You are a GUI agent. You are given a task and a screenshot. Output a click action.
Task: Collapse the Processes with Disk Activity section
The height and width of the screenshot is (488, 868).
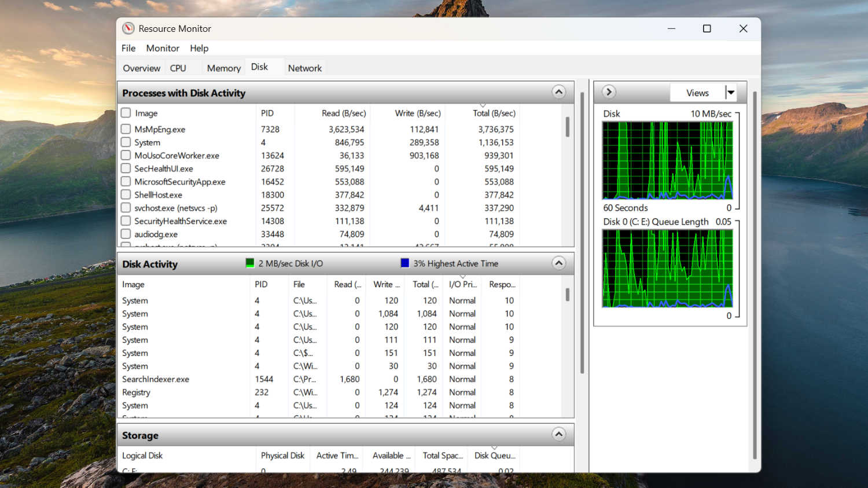[x=558, y=92]
